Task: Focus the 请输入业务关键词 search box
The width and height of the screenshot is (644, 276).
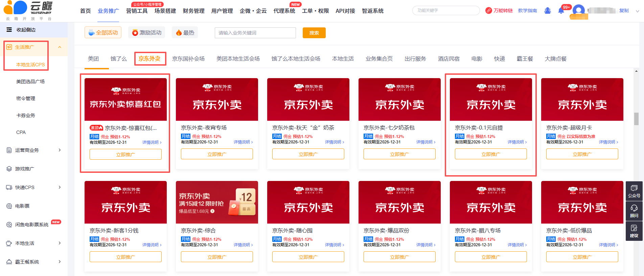Action: 255,33
